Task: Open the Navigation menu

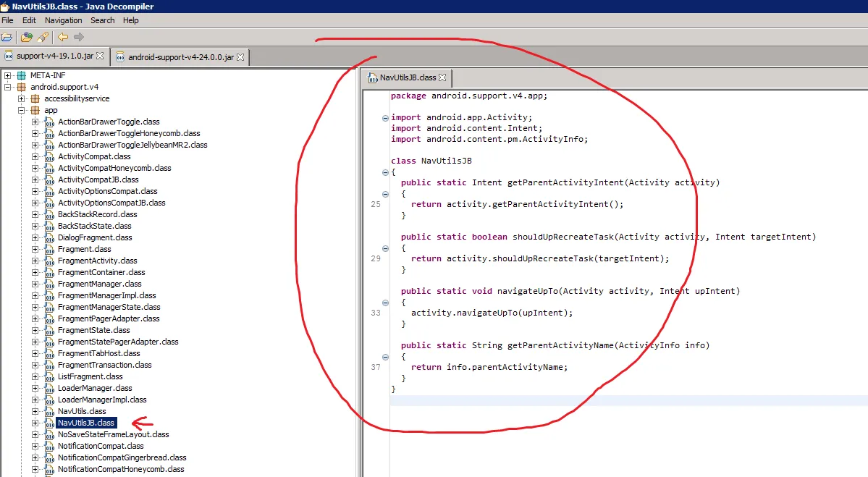Action: tap(63, 20)
